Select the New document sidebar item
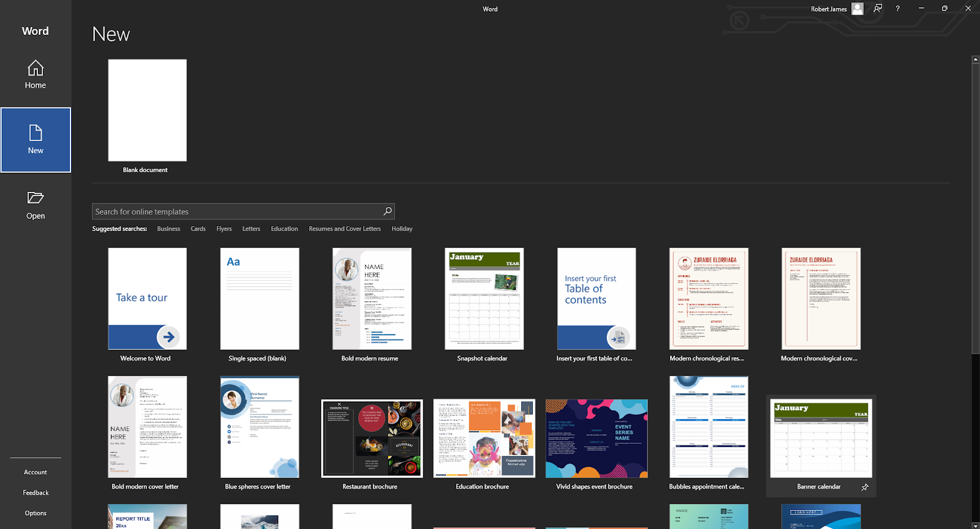The image size is (980, 529). point(36,140)
